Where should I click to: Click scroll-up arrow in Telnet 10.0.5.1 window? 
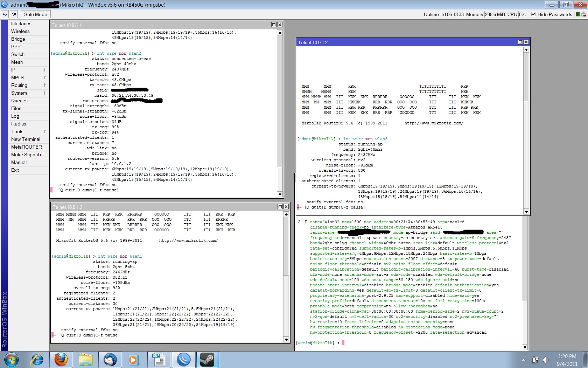click(x=280, y=33)
